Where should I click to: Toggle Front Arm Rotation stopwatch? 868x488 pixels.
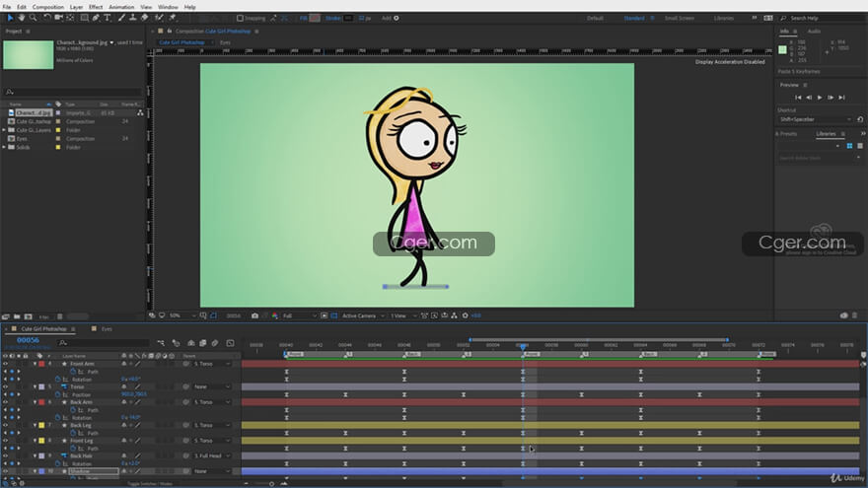click(57, 380)
